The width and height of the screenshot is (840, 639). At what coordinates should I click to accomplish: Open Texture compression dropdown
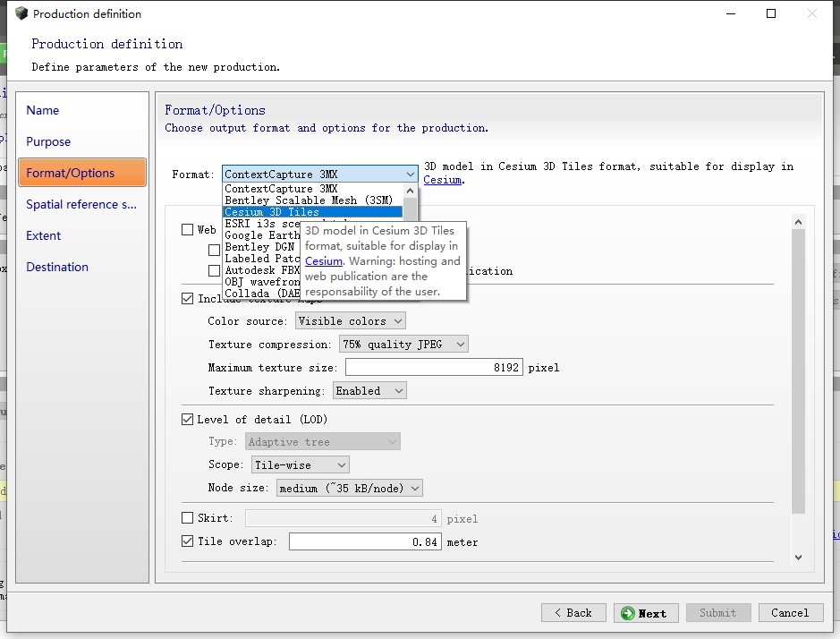coord(403,345)
